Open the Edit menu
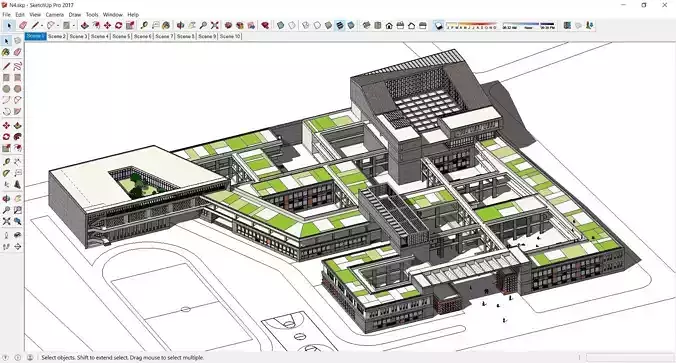This screenshot has width=676, height=363. (20, 14)
